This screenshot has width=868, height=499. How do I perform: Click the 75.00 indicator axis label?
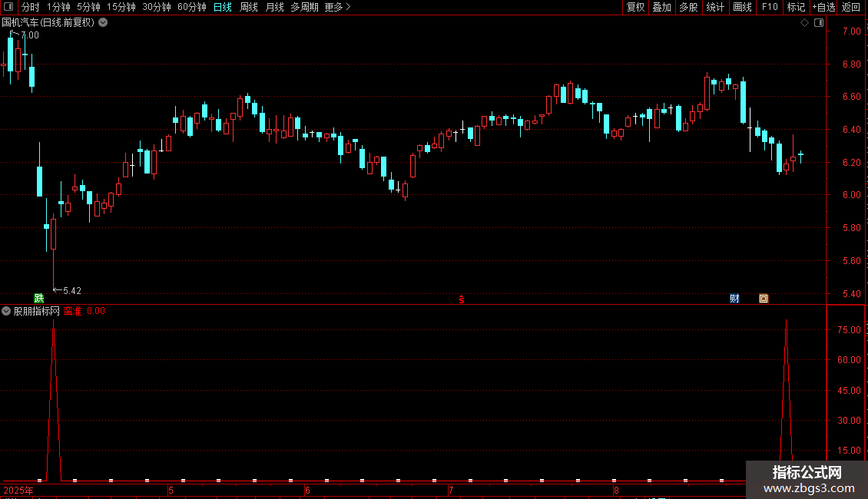tap(849, 329)
